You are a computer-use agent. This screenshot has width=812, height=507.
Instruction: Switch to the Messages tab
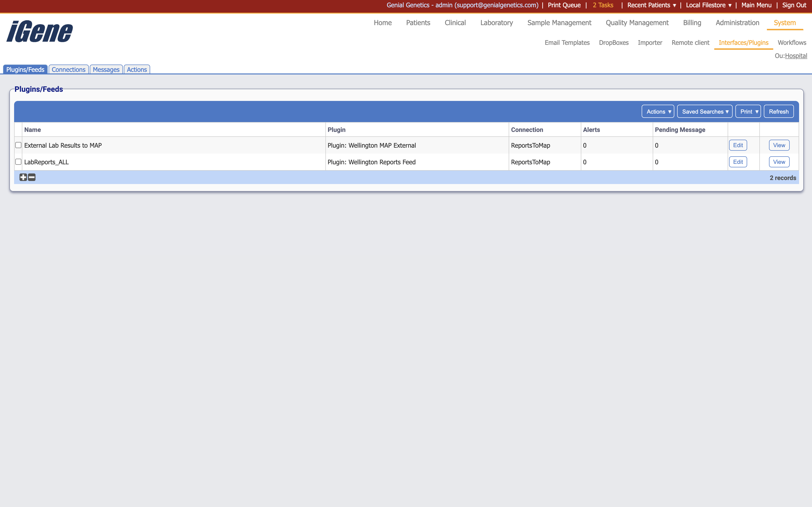point(106,69)
